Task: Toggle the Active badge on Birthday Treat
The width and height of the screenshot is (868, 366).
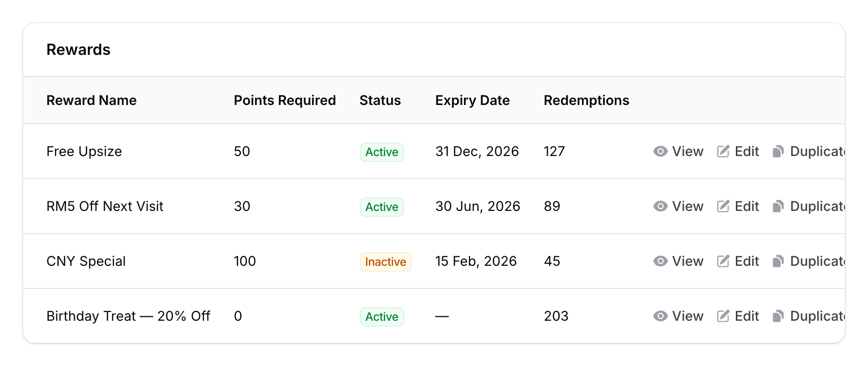Action: coord(381,317)
